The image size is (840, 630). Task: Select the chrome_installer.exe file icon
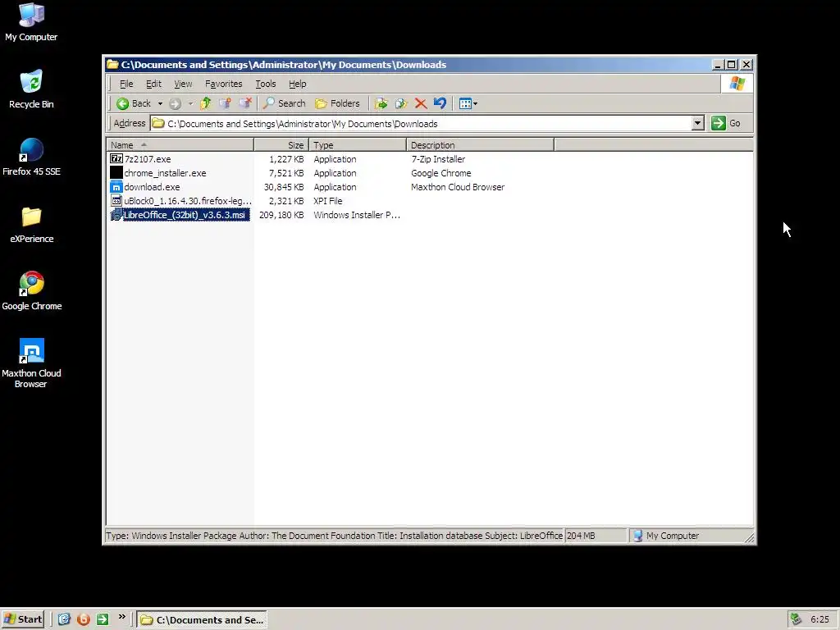pos(116,172)
